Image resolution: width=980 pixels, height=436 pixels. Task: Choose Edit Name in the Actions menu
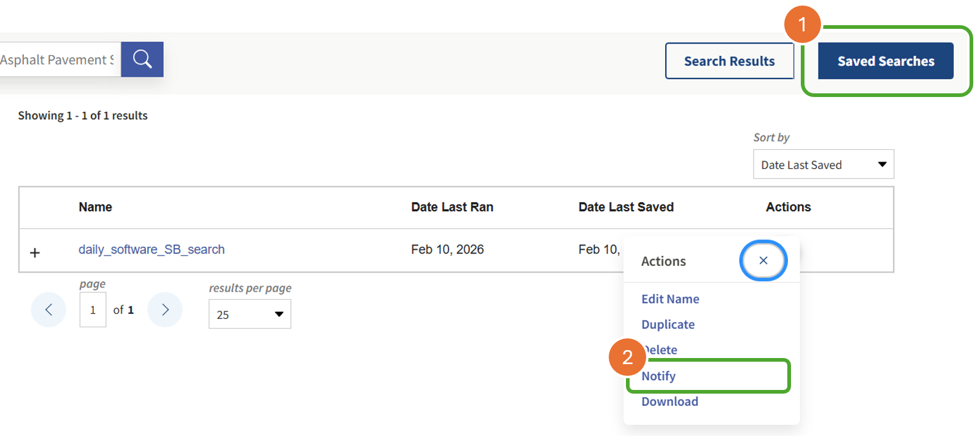[x=670, y=299]
